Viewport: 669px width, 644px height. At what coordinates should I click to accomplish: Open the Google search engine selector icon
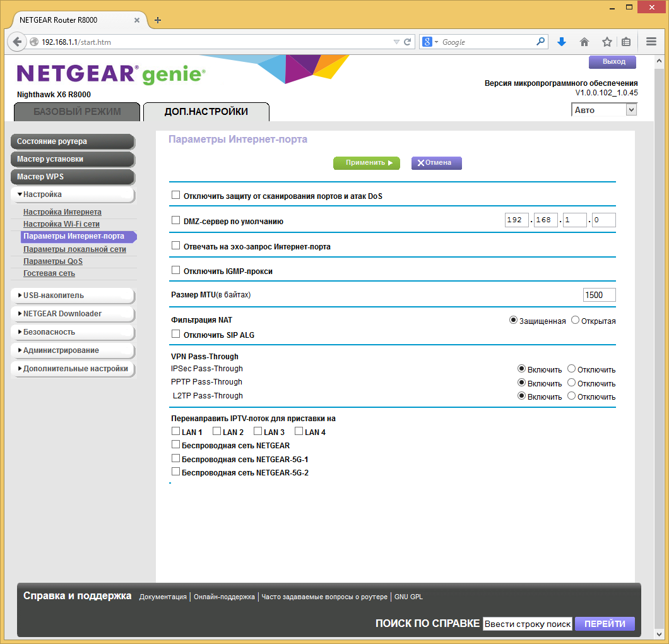430,42
